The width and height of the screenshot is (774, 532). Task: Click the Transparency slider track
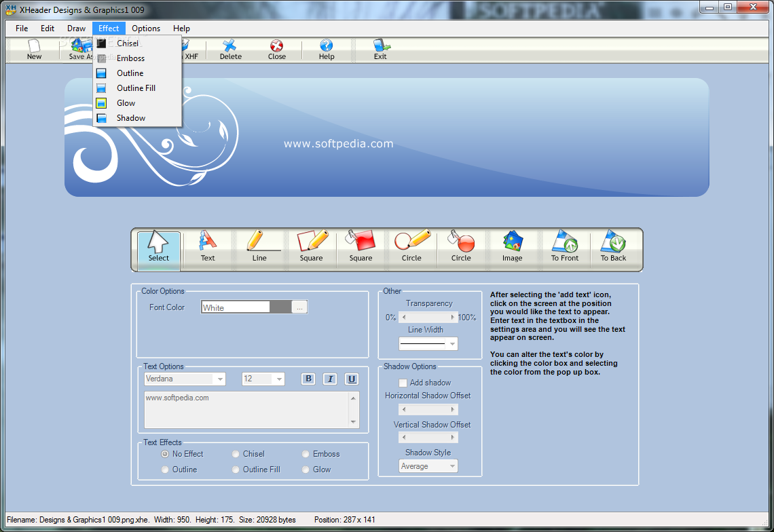[428, 318]
